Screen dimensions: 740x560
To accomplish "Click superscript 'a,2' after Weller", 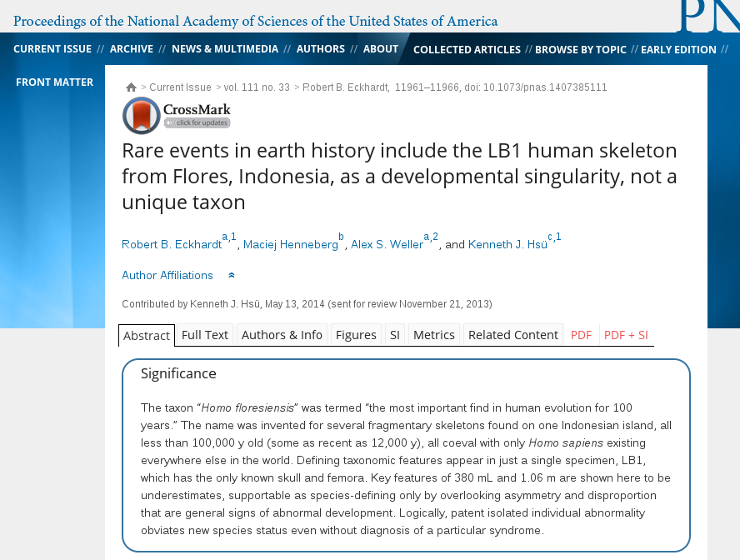I will [431, 237].
